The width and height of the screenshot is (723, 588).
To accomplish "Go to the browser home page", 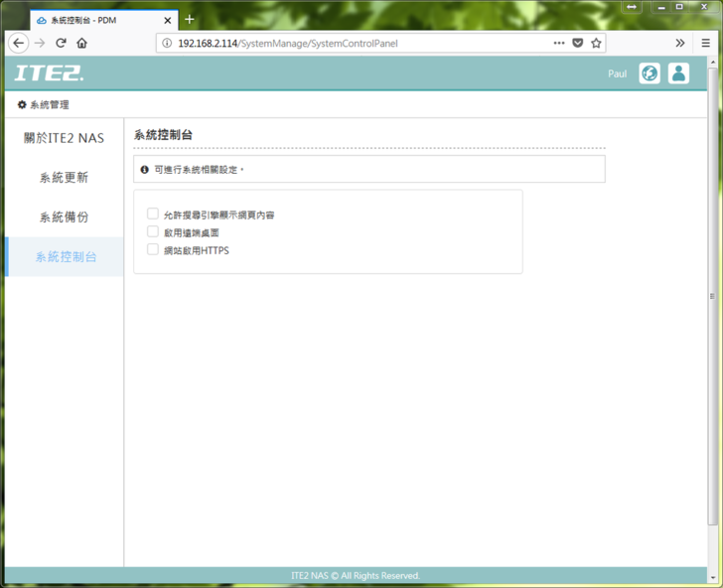I will tap(81, 44).
